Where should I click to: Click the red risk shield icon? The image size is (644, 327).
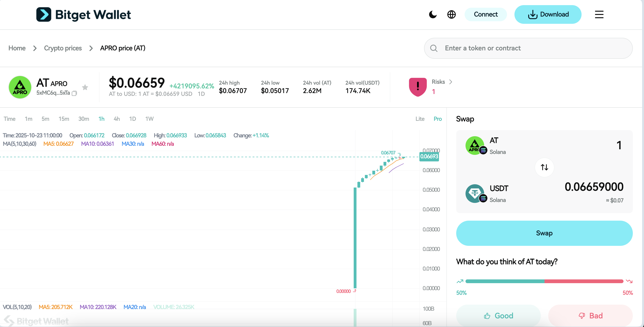click(418, 87)
